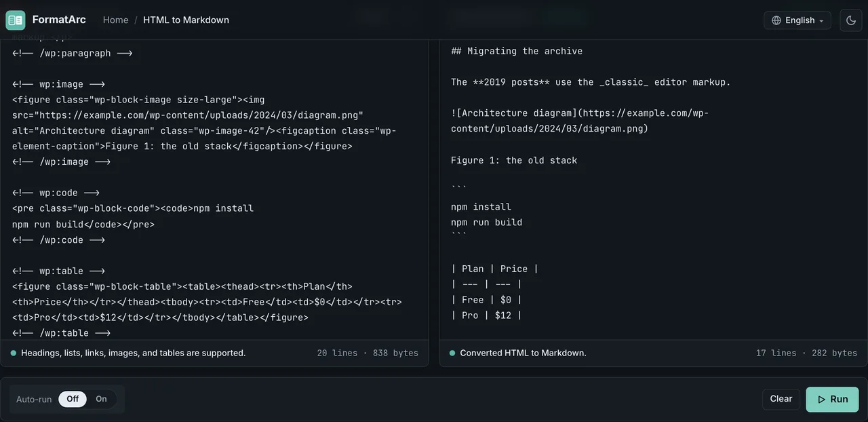Run the conversion with the Run button
The width and height of the screenshot is (868, 422).
pyautogui.click(x=832, y=400)
